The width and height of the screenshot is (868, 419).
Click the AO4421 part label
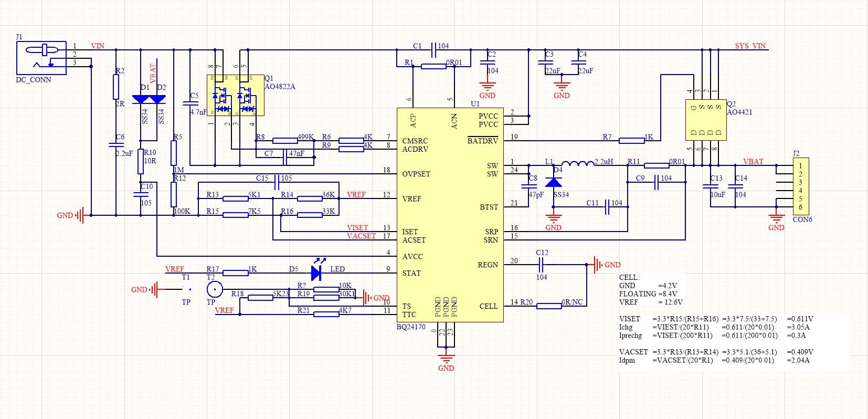(x=739, y=112)
